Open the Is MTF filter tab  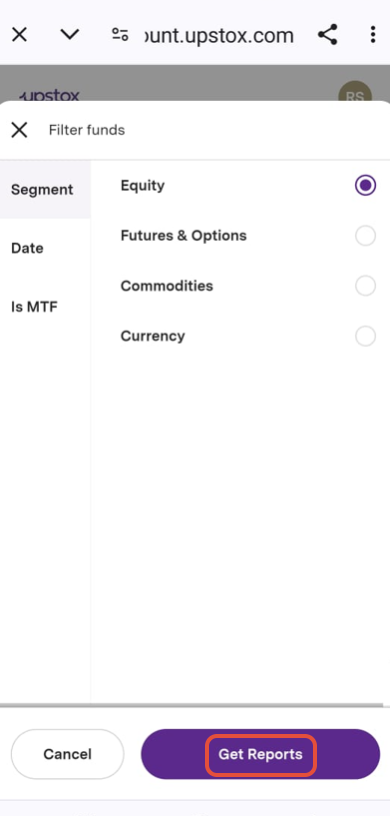click(45, 307)
